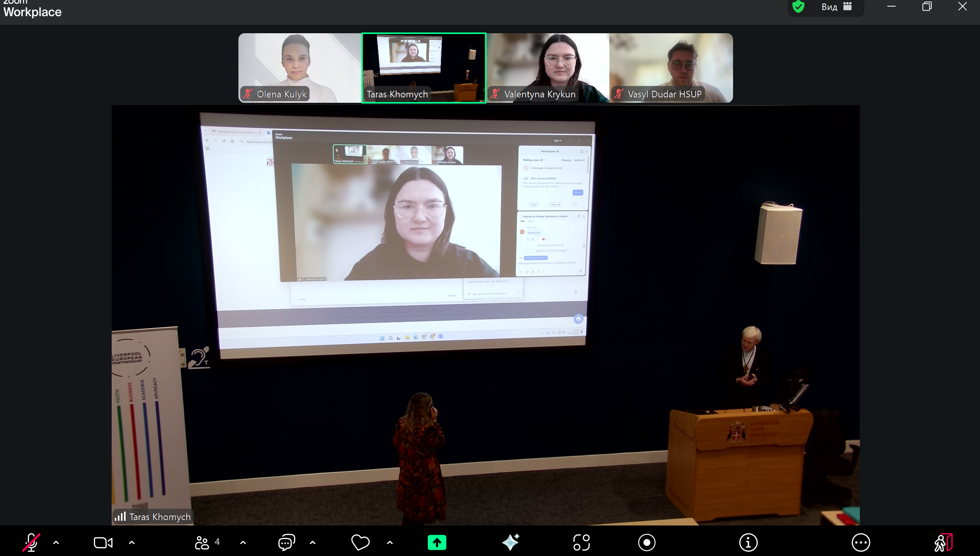Expand participants options chevron
Image resolution: width=980 pixels, height=556 pixels.
(x=243, y=542)
